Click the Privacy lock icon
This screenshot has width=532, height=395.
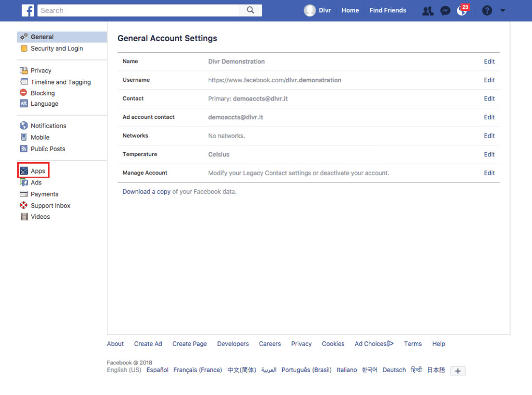tap(24, 70)
